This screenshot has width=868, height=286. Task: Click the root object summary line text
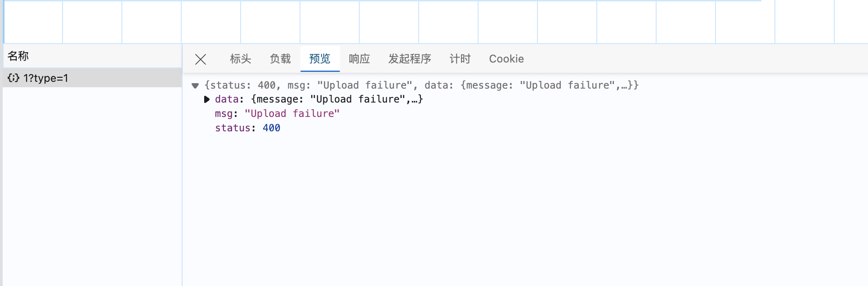point(421,85)
